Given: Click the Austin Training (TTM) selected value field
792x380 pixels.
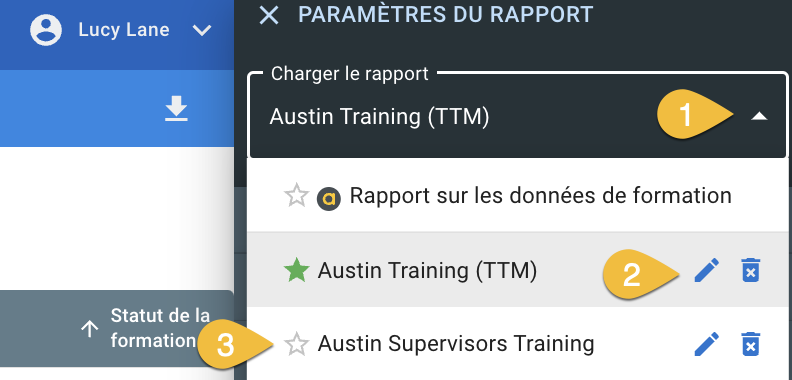Looking at the screenshot, I should coord(518,117).
